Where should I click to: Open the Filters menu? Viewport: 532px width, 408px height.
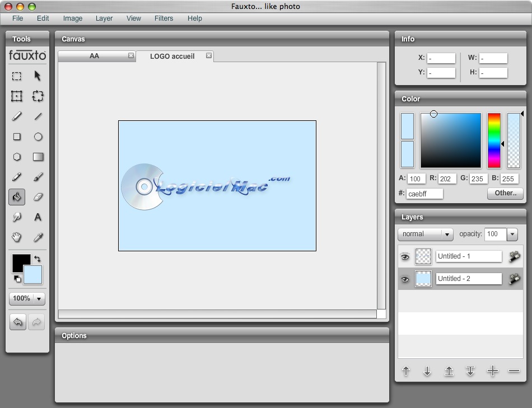click(164, 18)
